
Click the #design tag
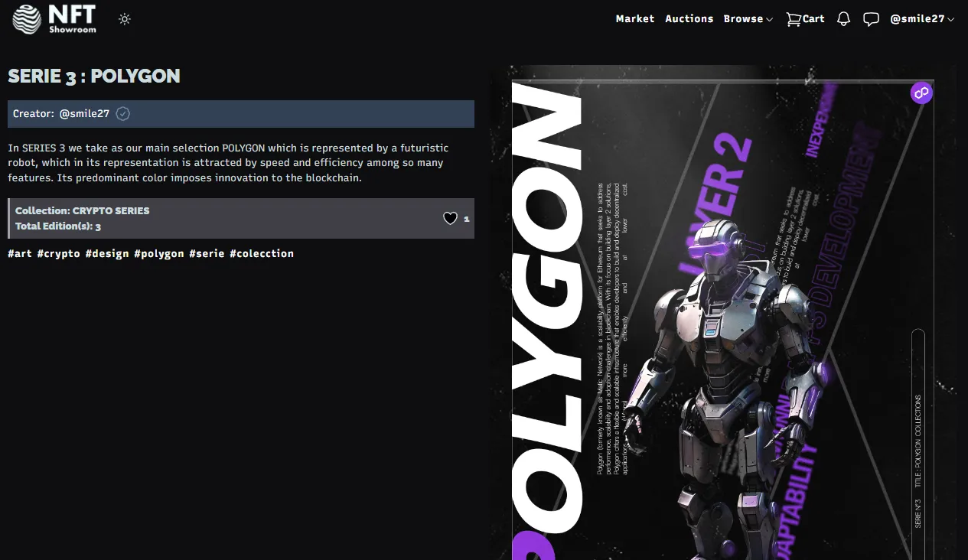(x=107, y=253)
